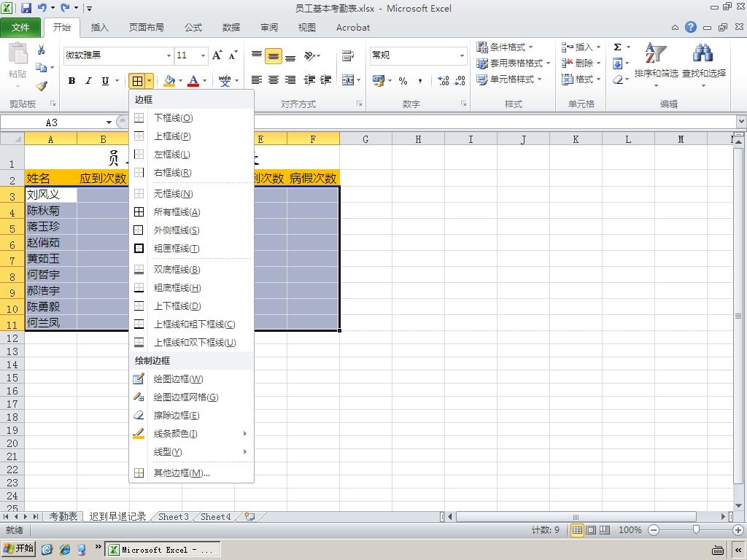Viewport: 747px width, 560px height.
Task: Click Microsoft Excel taskbar button
Action: pos(163,550)
